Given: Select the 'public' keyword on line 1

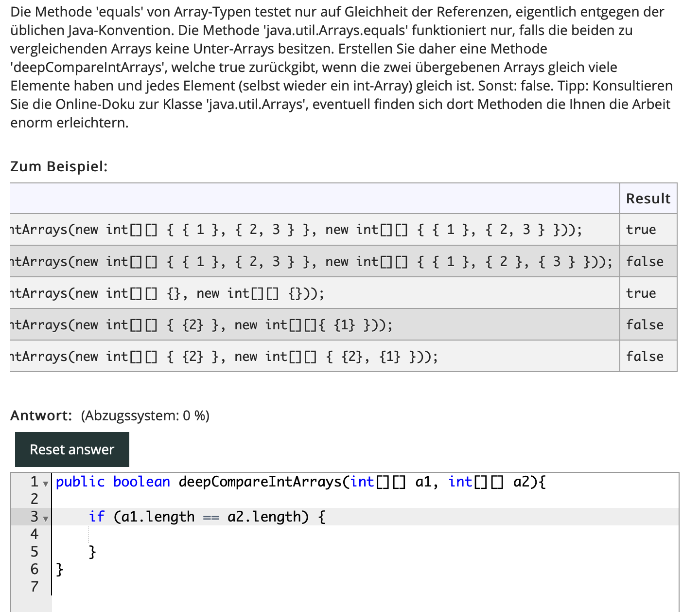Looking at the screenshot, I should (80, 482).
